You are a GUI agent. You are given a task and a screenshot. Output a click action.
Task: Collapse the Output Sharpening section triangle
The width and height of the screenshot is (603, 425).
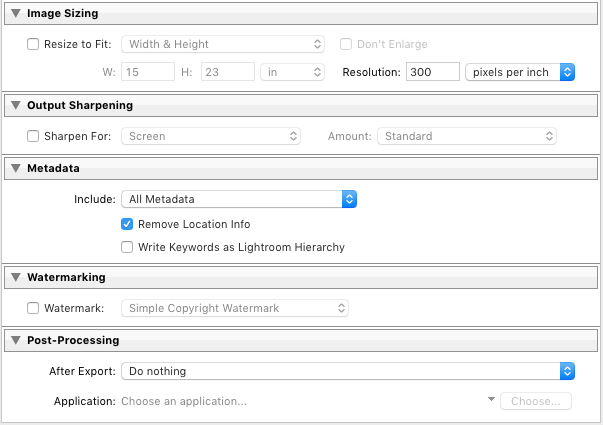click(x=16, y=105)
